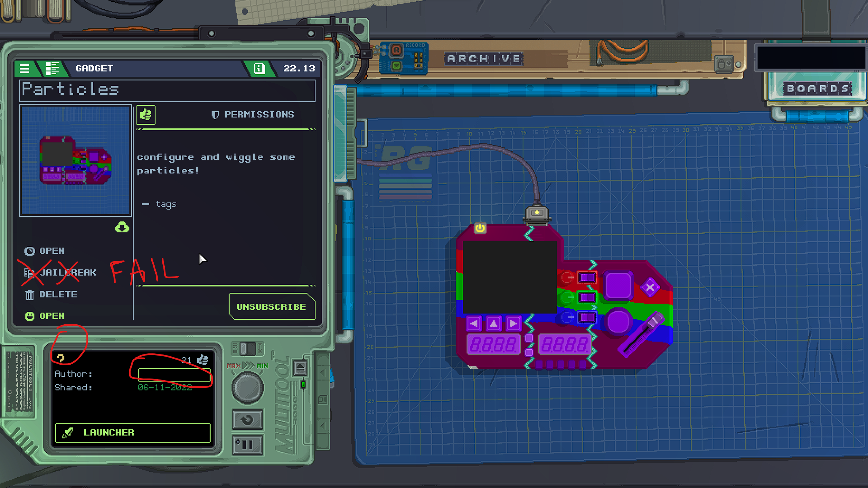
Task: Click the reset arrow button on multitool
Action: click(248, 420)
